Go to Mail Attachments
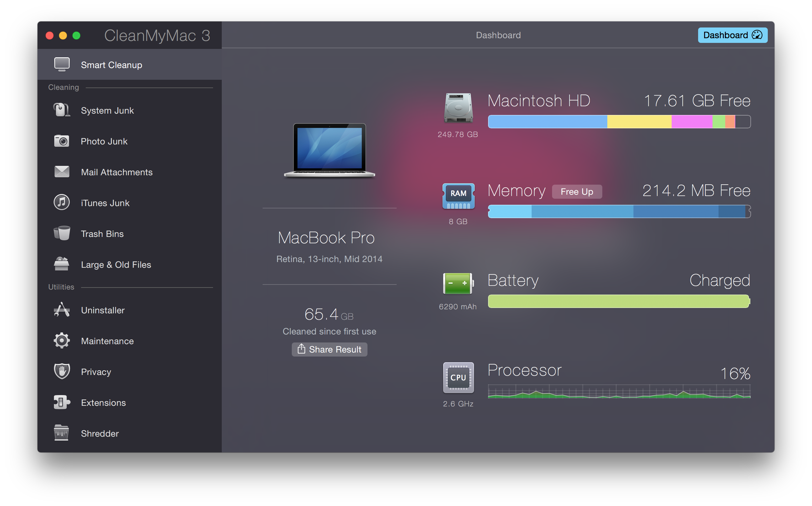812x506 pixels. point(129,172)
